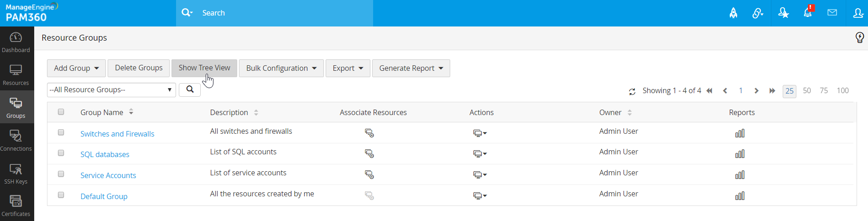This screenshot has height=221, width=868.
Task: Click the magnifier search button below toolbar
Action: 190,90
